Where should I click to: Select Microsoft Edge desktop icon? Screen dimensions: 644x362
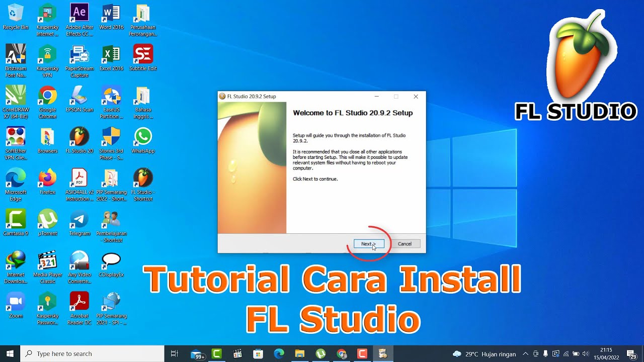[x=16, y=185]
